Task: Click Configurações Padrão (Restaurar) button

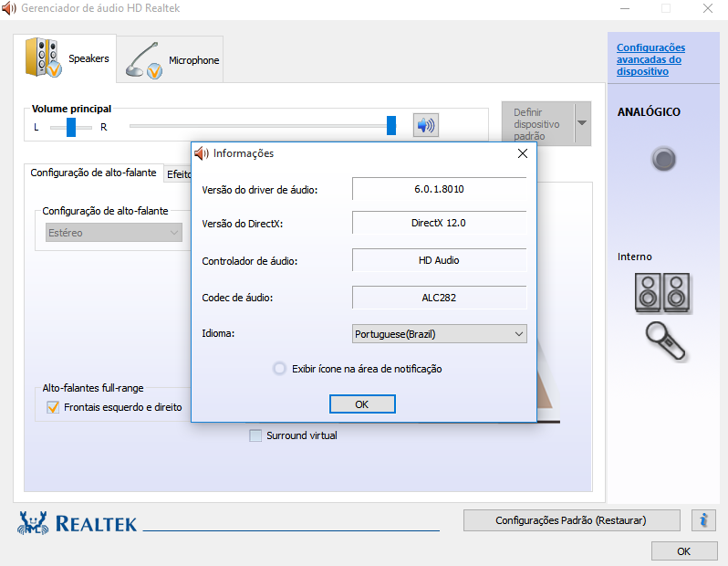Action: click(571, 520)
